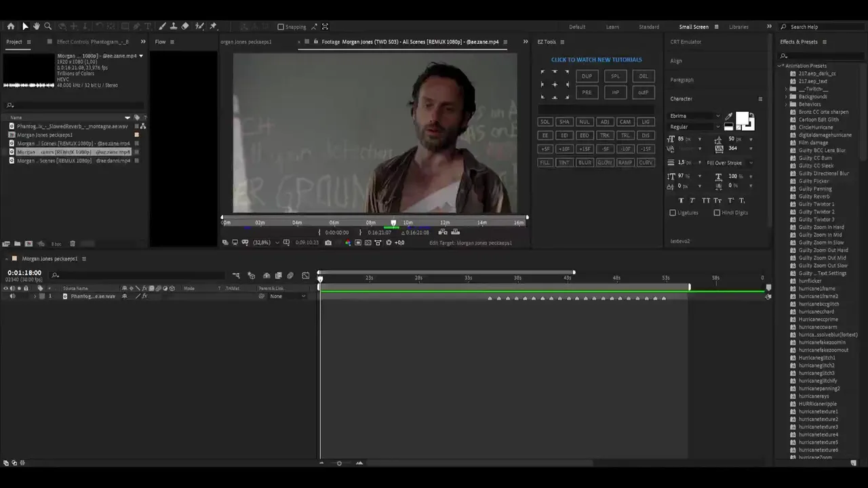
Task: Click the Character panel eyedropper icon
Action: tap(729, 117)
